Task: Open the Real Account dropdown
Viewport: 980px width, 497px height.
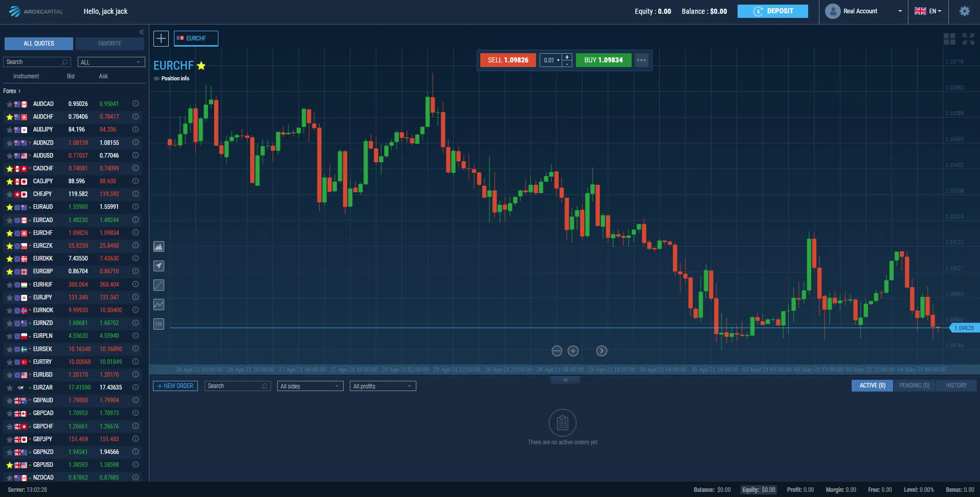Action: (863, 11)
